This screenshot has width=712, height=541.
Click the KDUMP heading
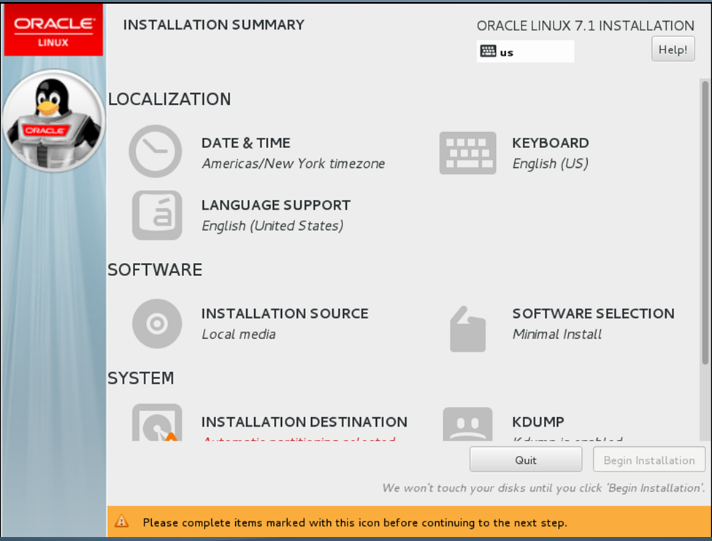pos(538,422)
